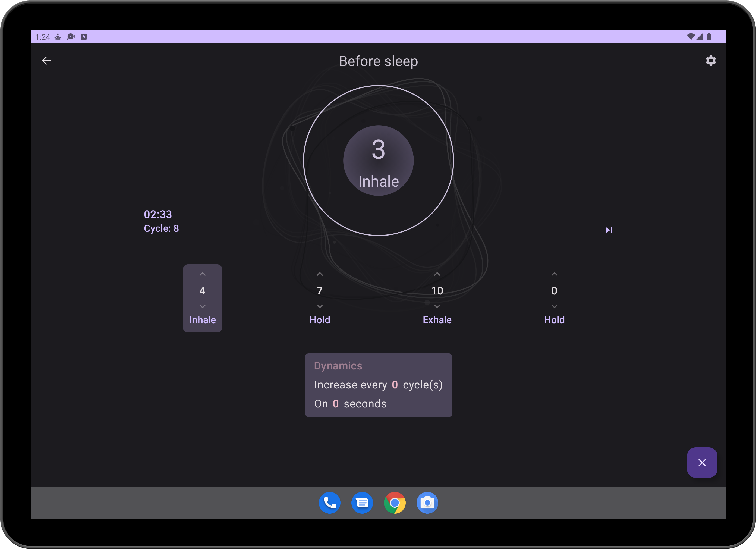The height and width of the screenshot is (549, 756).
Task: Launch Chrome from the dock
Action: click(395, 503)
